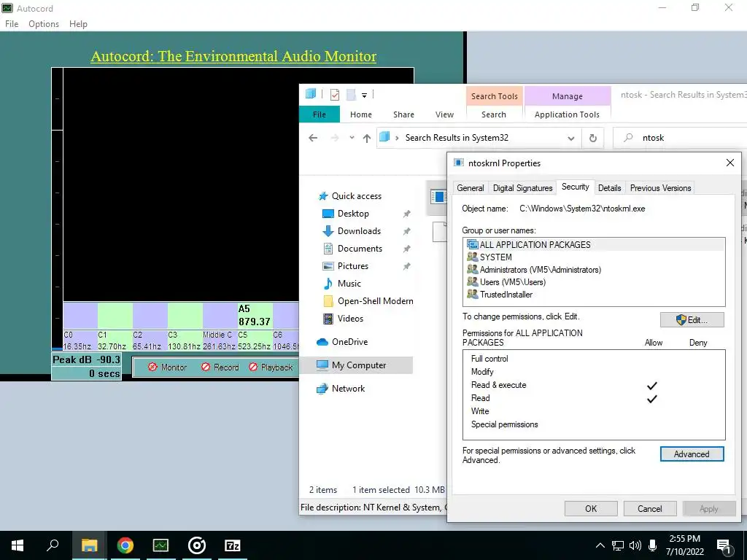Click the Autocord title heading link
The width and height of the screenshot is (747, 560).
tap(233, 56)
